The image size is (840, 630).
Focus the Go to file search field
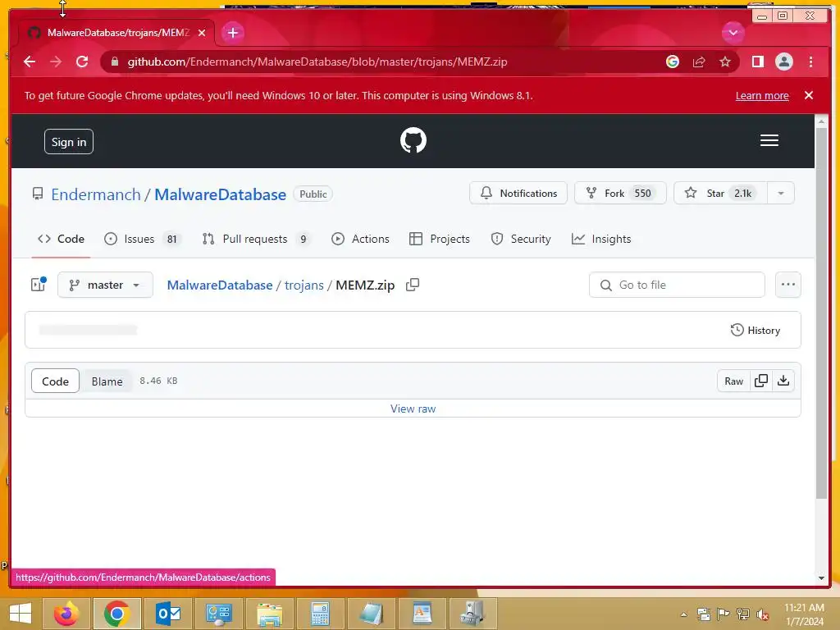[x=677, y=285]
